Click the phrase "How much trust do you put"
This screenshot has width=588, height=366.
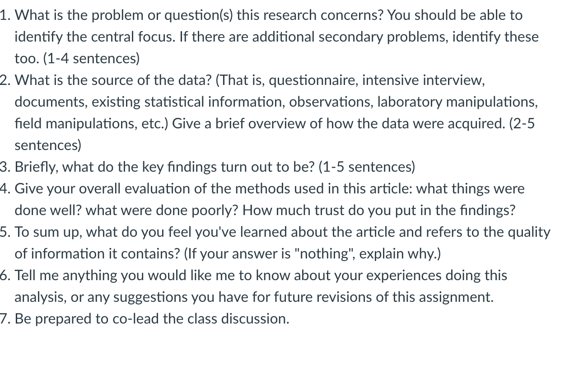coord(328,210)
